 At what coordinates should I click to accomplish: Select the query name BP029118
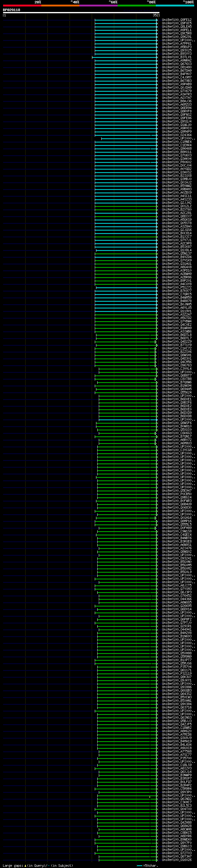click(11, 10)
